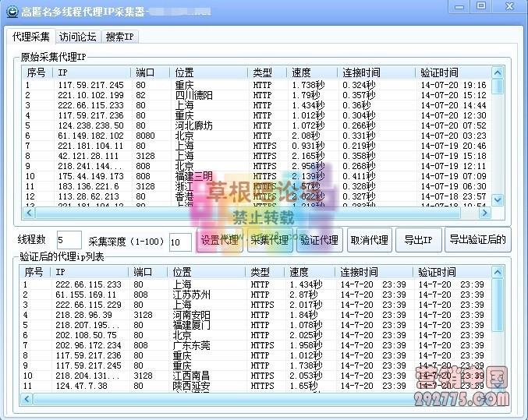Click the 导出验证后的 button
This screenshot has height=420, width=528.
(x=478, y=240)
